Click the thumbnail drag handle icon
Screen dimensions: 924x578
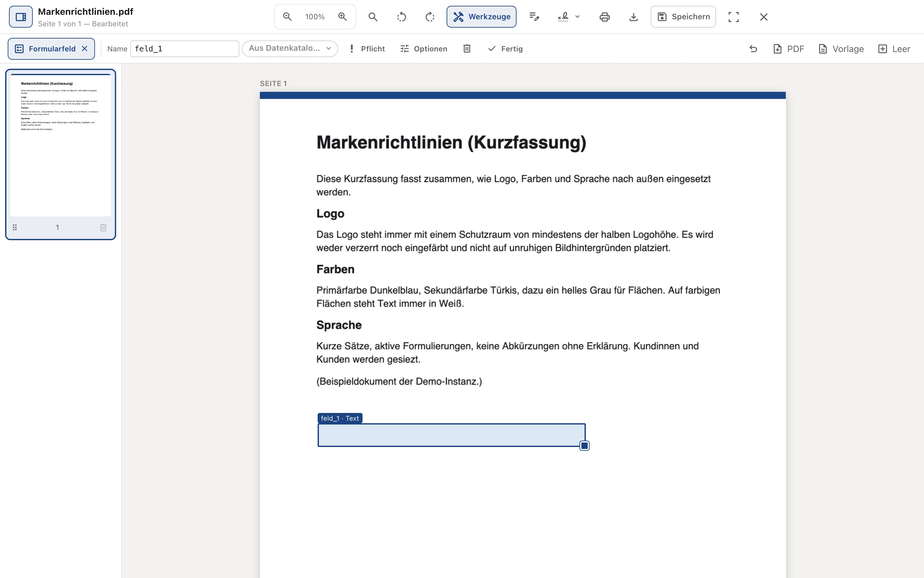coord(15,227)
